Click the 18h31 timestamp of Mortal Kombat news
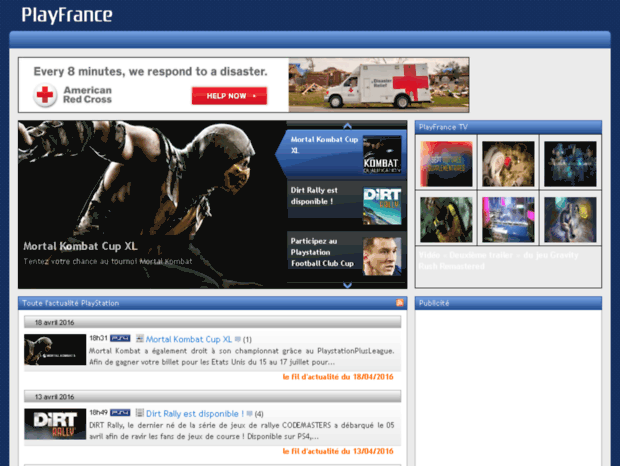The width and height of the screenshot is (620, 466). (98, 338)
